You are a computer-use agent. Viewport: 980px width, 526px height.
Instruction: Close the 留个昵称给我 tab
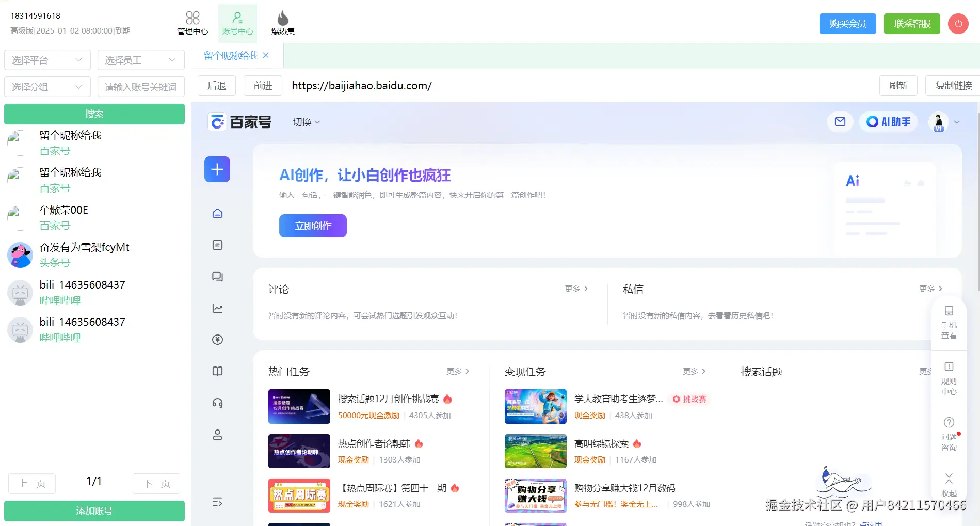click(266, 55)
